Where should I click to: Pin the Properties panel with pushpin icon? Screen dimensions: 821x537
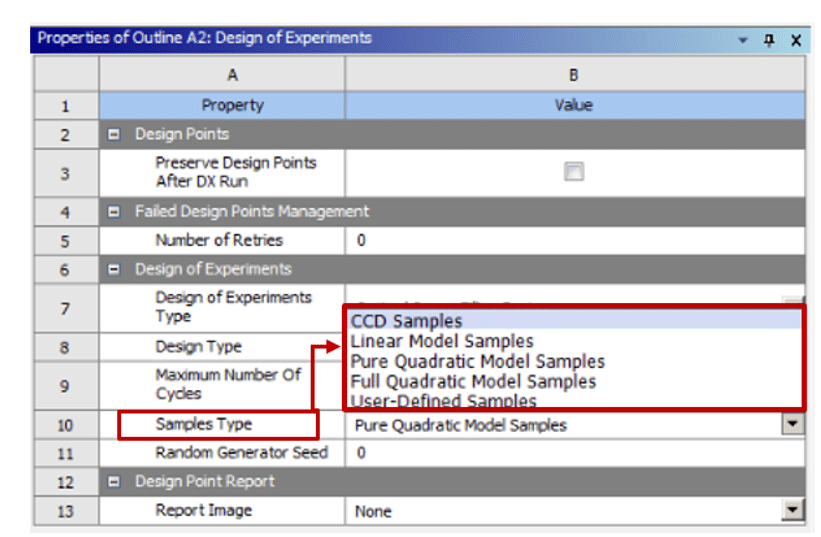coord(769,40)
